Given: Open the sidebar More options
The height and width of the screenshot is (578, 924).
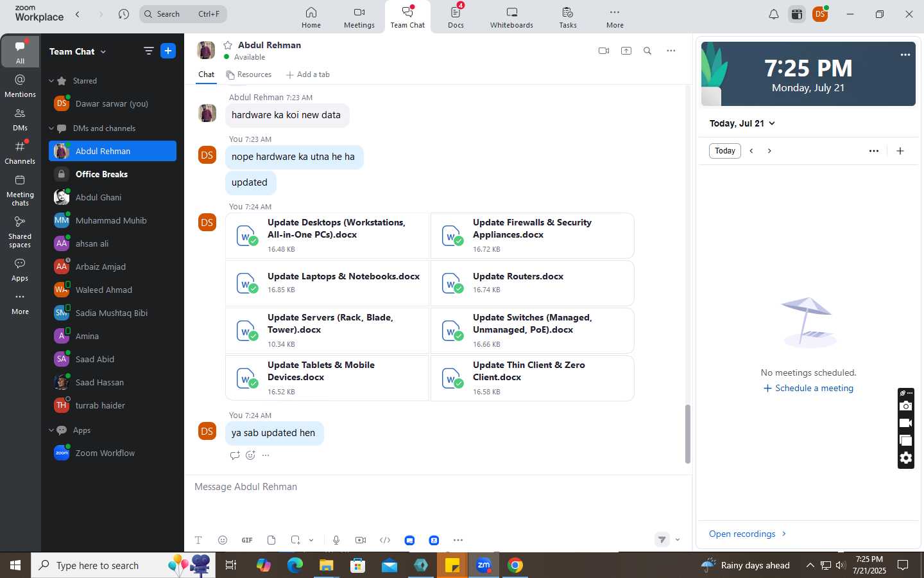Looking at the screenshot, I should tap(20, 303).
